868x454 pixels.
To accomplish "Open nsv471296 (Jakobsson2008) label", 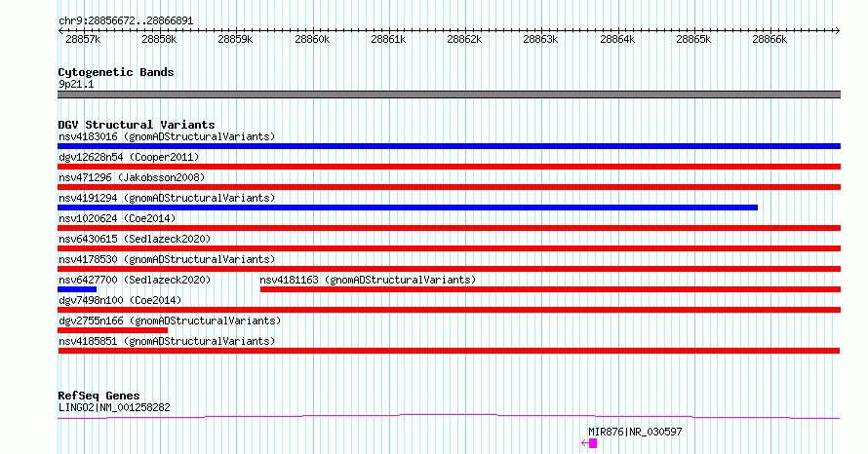I will click(132, 177).
